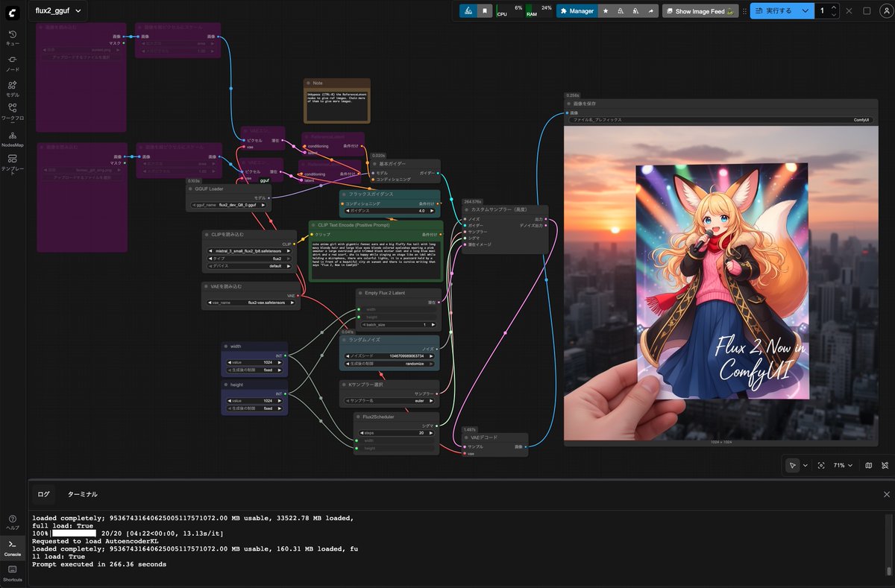This screenshot has width=895, height=588.
Task: Click the ノイズシード value field
Action: pos(389,356)
